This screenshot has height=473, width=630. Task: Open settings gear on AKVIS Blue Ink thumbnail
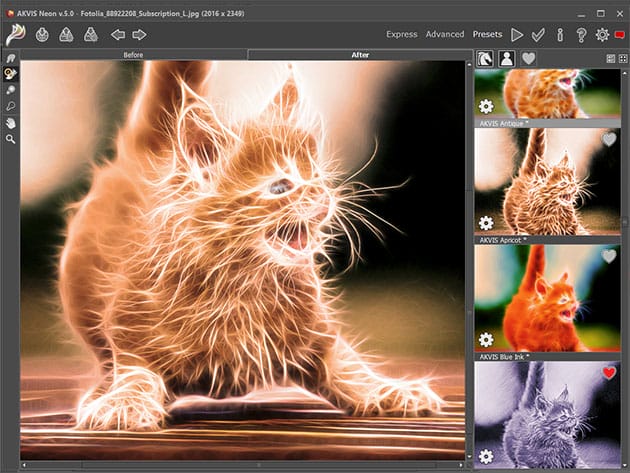(486, 456)
